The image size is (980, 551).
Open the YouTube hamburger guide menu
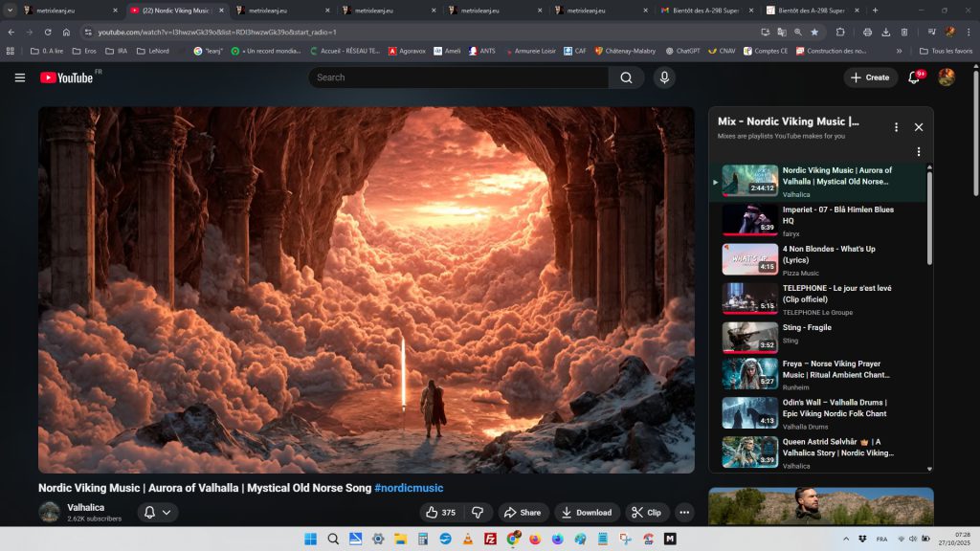pos(19,77)
